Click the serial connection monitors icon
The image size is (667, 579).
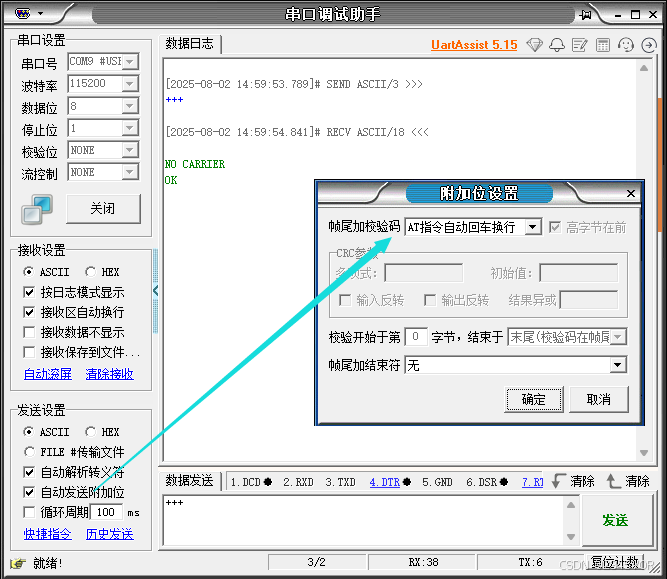(x=37, y=209)
